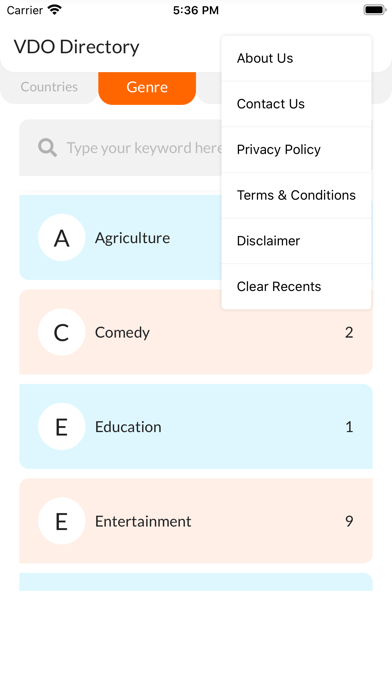Viewport: 392px width, 696px height.
Task: Select the orange Genre tab
Action: pyautogui.click(x=147, y=87)
